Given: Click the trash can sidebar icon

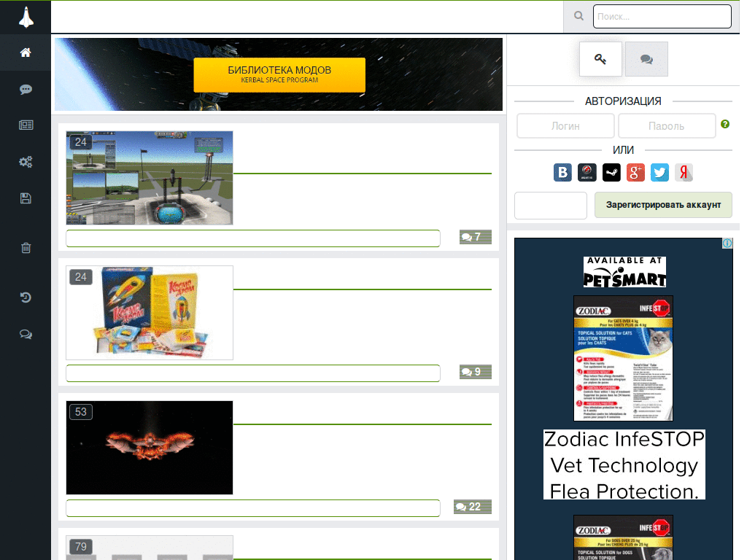Looking at the screenshot, I should click(26, 248).
